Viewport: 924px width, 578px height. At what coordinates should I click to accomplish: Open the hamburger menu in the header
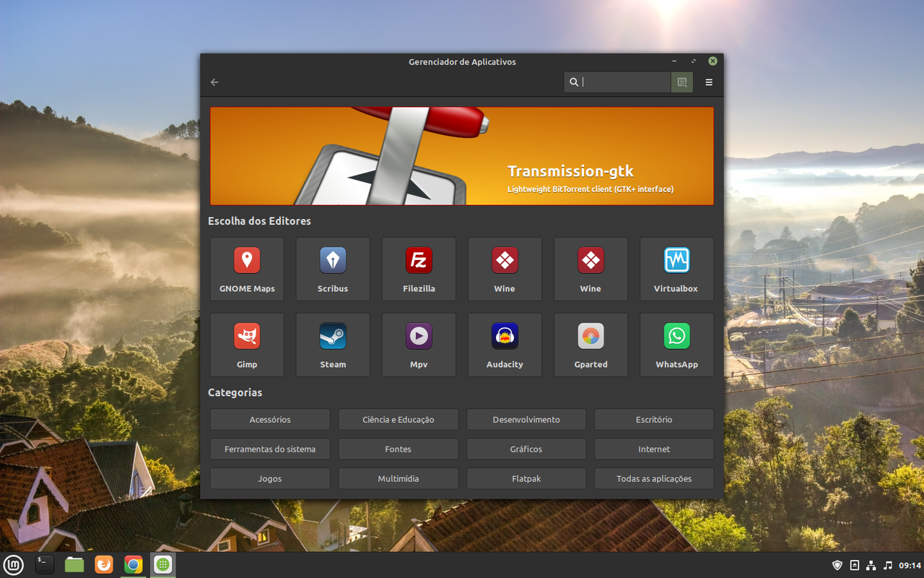(709, 82)
